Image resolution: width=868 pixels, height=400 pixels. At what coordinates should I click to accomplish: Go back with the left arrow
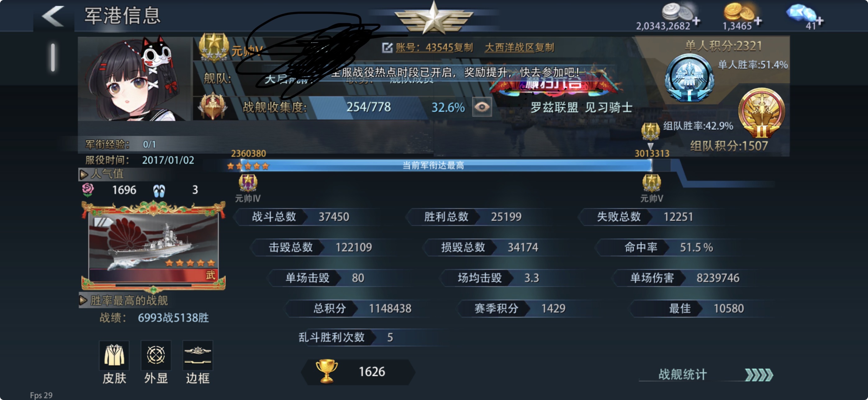[53, 16]
